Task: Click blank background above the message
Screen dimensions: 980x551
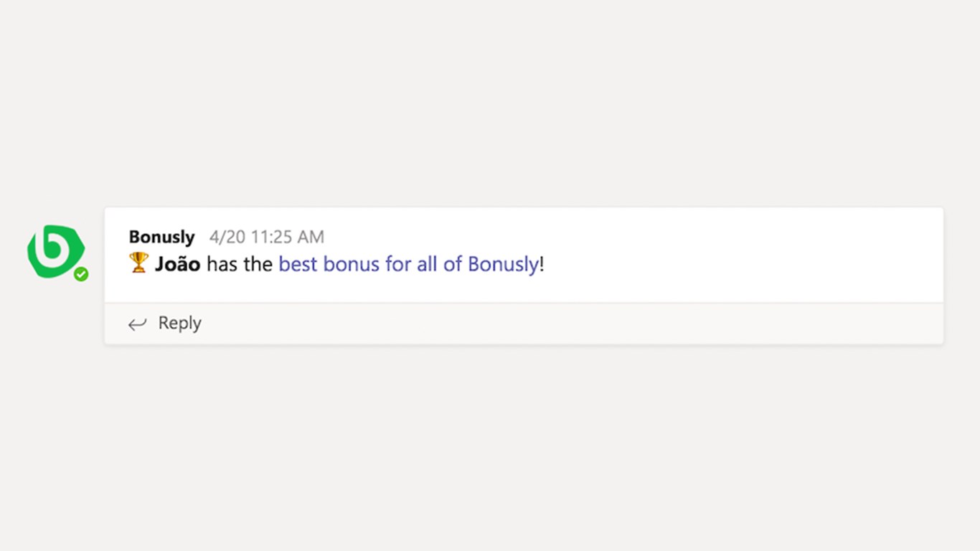Action: (490, 100)
